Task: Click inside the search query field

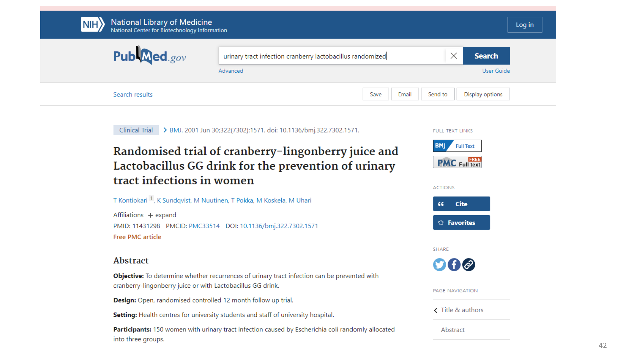Action: point(332,56)
